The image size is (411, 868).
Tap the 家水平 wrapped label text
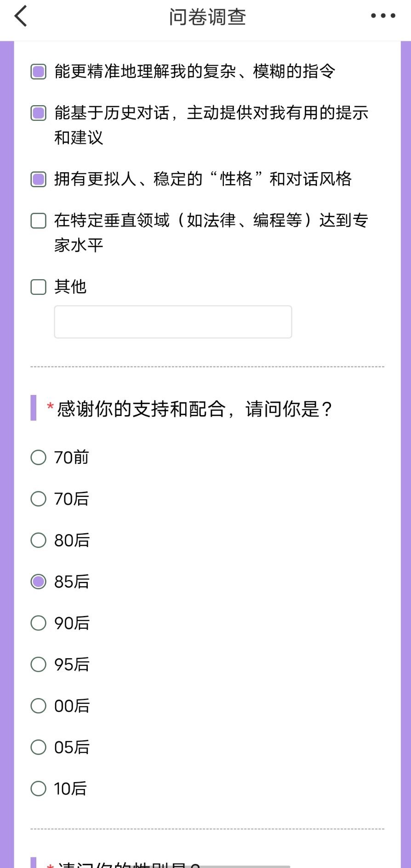click(79, 245)
